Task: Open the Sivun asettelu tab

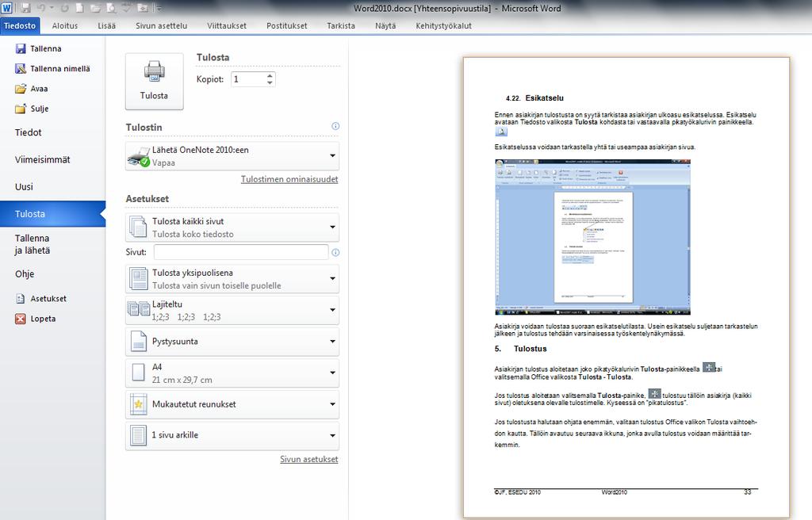Action: tap(162, 25)
